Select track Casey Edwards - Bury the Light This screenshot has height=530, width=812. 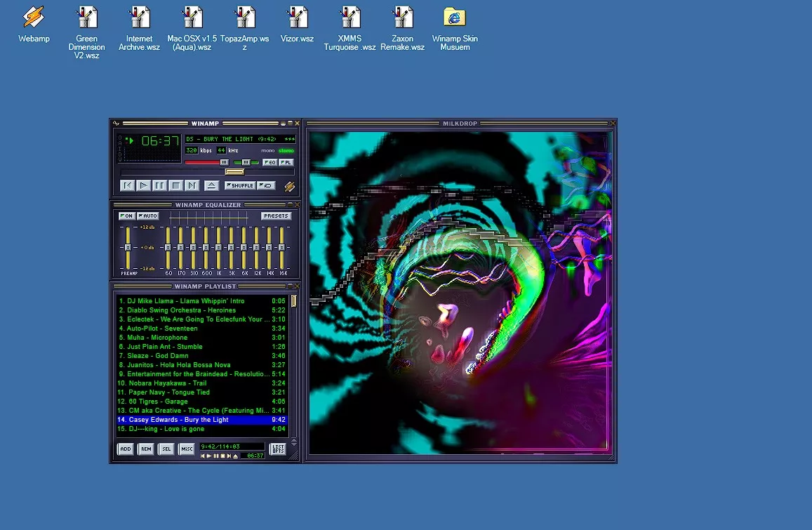201,420
